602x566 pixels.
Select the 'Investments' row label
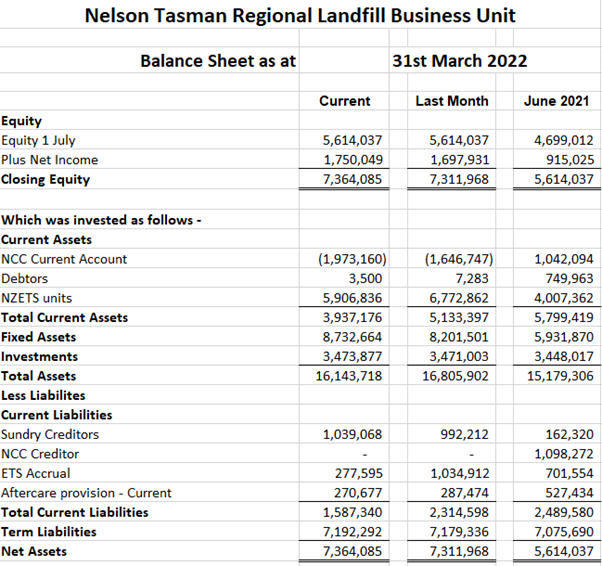coord(39,357)
